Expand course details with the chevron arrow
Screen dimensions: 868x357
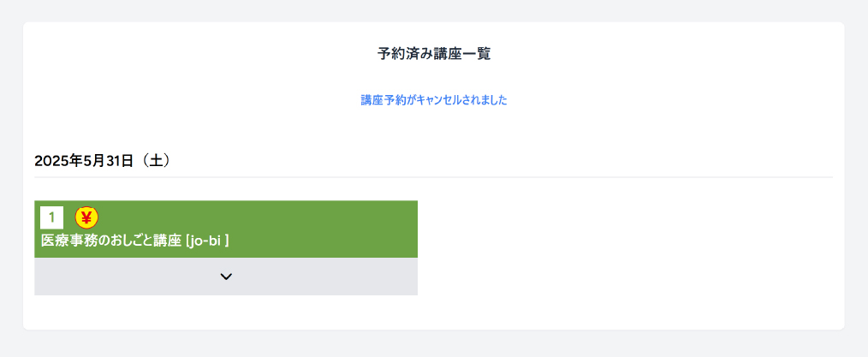(x=226, y=277)
